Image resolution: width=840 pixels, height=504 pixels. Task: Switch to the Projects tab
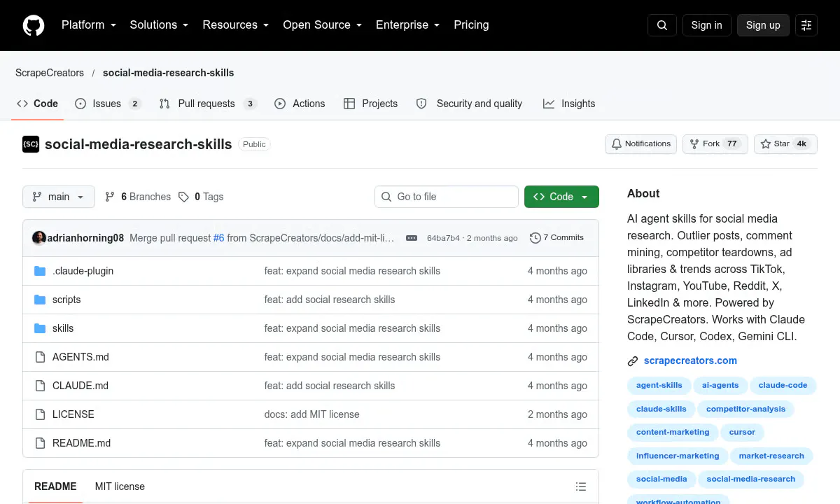(x=370, y=104)
